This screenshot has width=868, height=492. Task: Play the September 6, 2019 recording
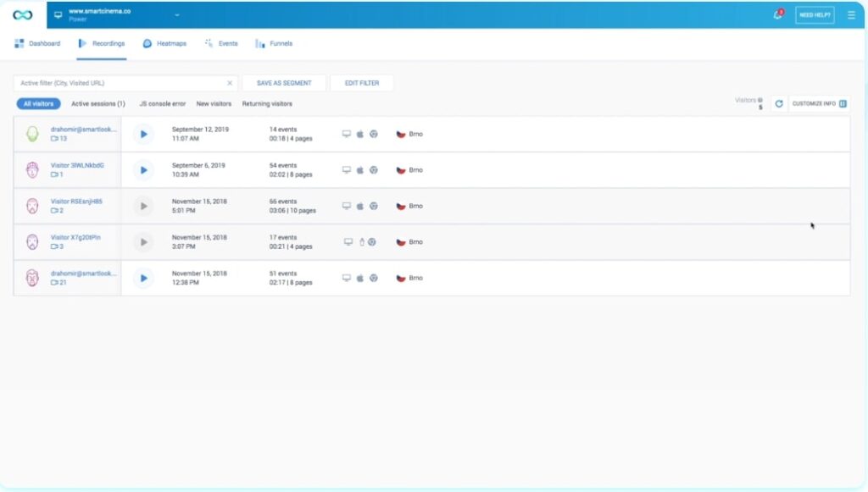tap(143, 170)
